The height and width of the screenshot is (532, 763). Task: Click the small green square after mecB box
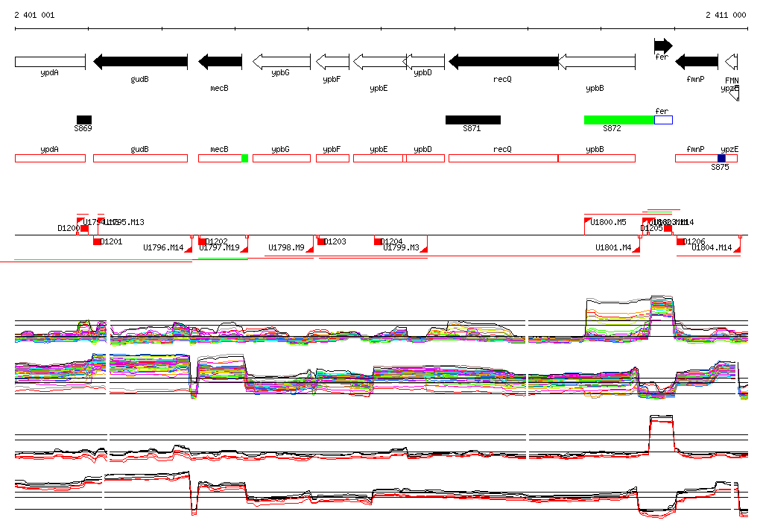244,158
